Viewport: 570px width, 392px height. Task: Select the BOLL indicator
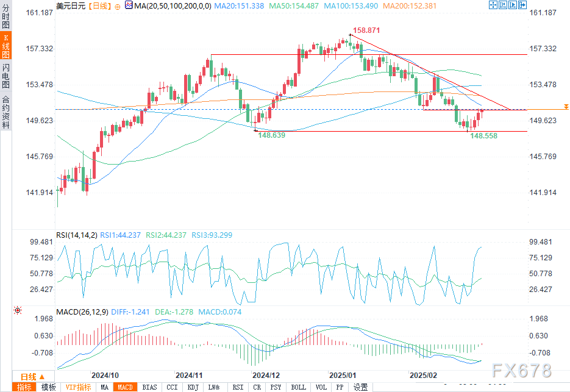click(x=299, y=387)
